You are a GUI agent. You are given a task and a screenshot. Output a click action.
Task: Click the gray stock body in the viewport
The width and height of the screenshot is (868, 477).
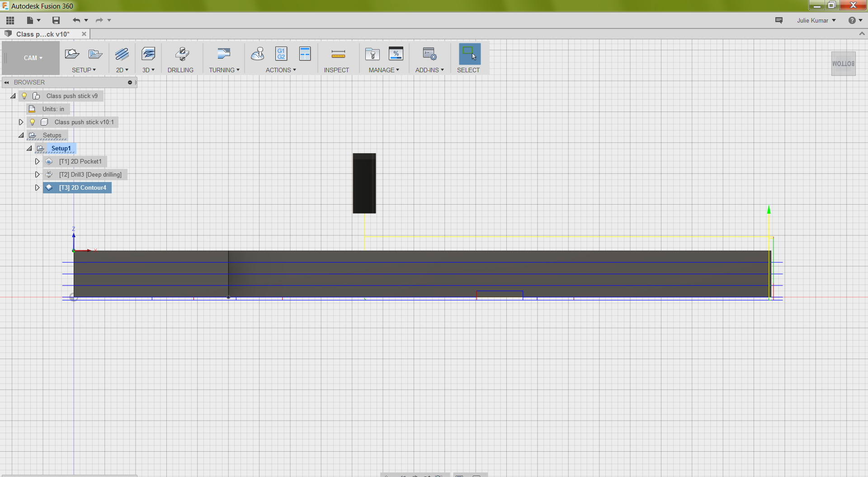coord(422,274)
